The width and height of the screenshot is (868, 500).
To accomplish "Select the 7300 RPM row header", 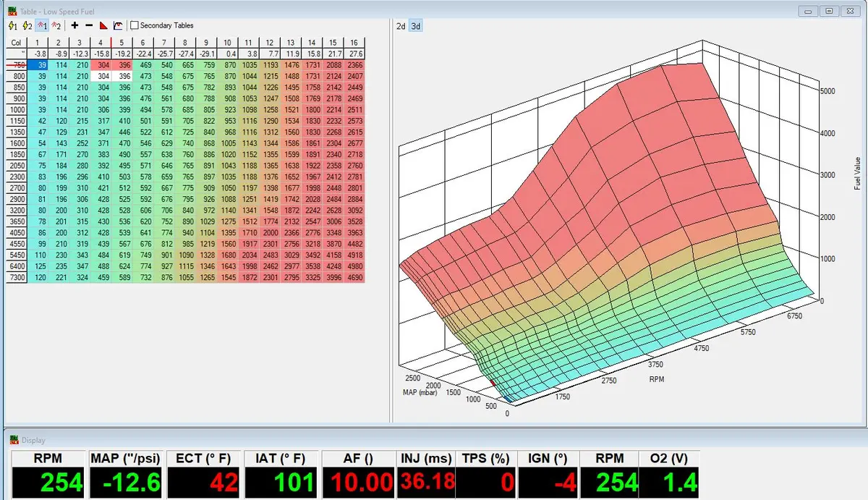I will 17,276.
